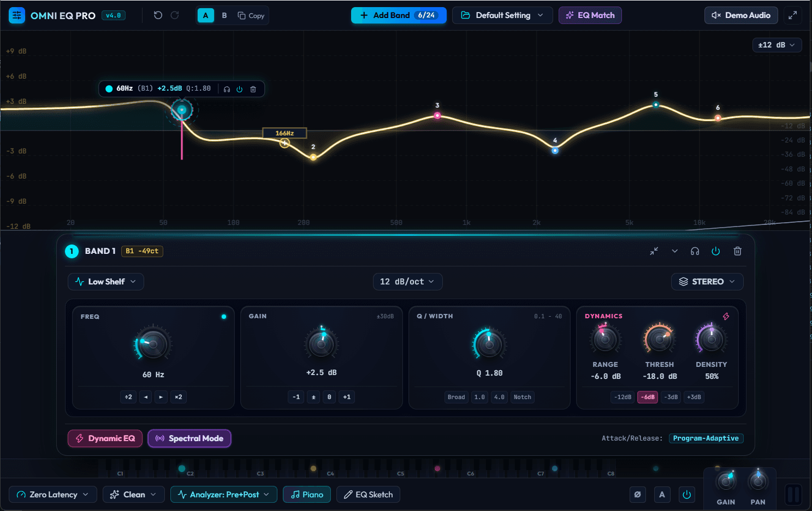Reset gain with the 0 button
This screenshot has height=511, width=812.
tap(329, 397)
